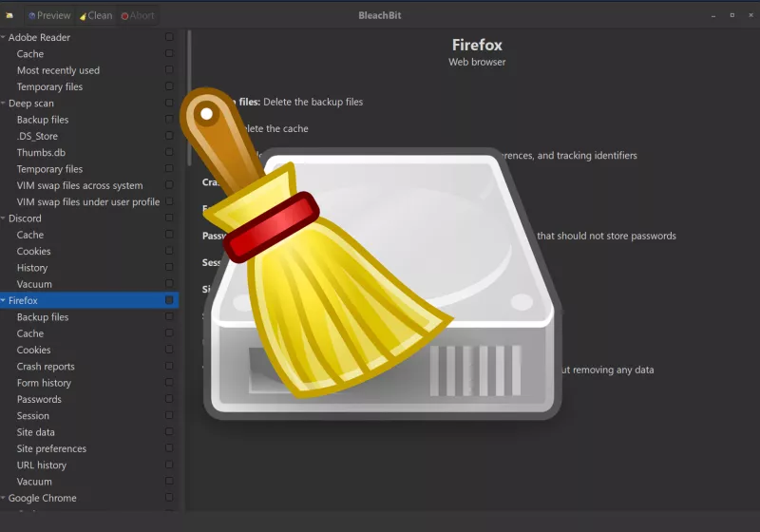Toggle the Thumbs.db checkbox
Viewport: 760px width, 532px height.
pos(169,153)
